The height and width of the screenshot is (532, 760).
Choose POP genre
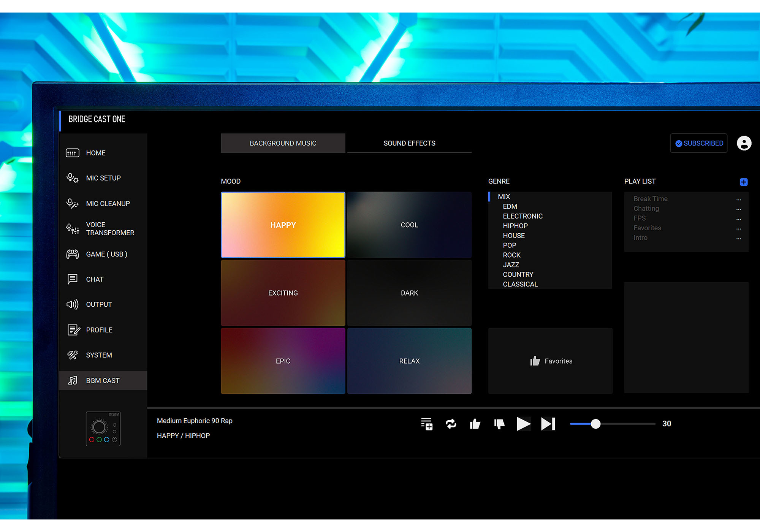(x=510, y=245)
